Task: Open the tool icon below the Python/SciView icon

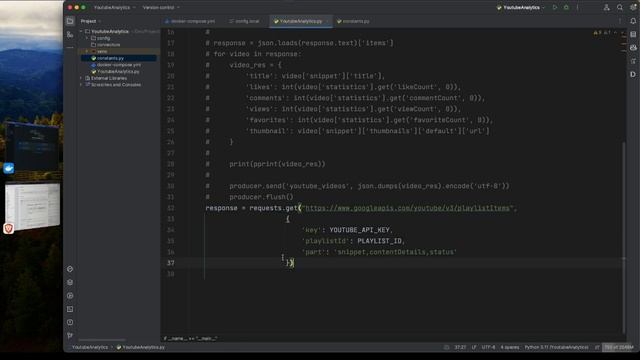Action: (633, 61)
